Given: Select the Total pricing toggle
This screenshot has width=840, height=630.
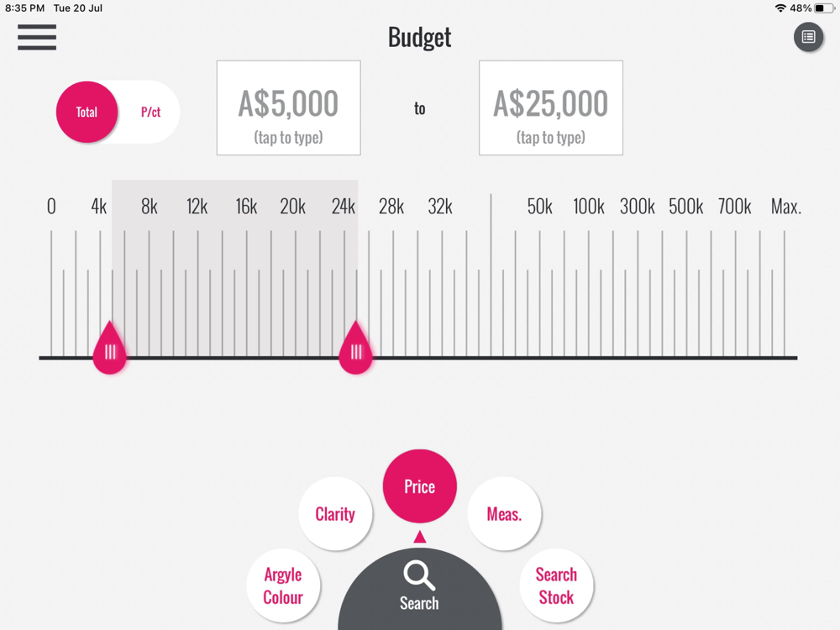Looking at the screenshot, I should pyautogui.click(x=87, y=112).
